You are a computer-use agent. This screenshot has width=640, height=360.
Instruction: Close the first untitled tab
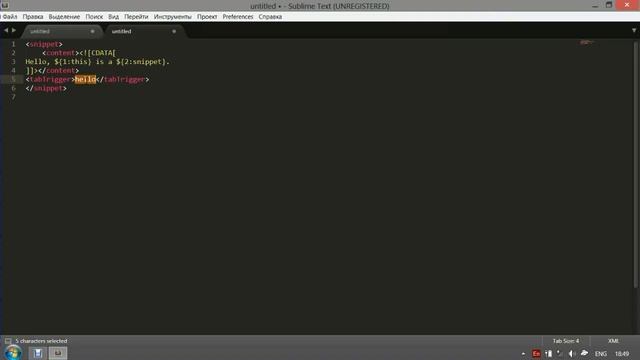(93, 31)
